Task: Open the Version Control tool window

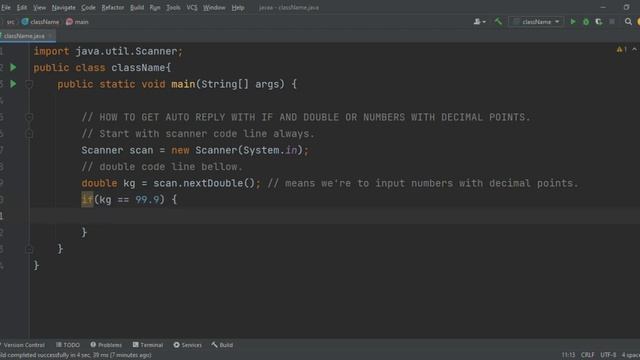Action: click(x=24, y=345)
